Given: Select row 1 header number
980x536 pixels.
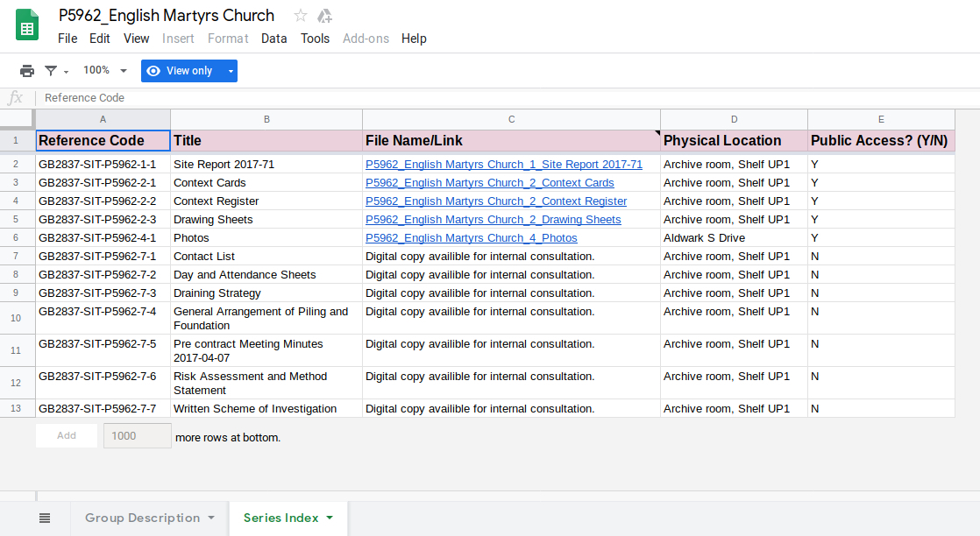Looking at the screenshot, I should tap(16, 140).
